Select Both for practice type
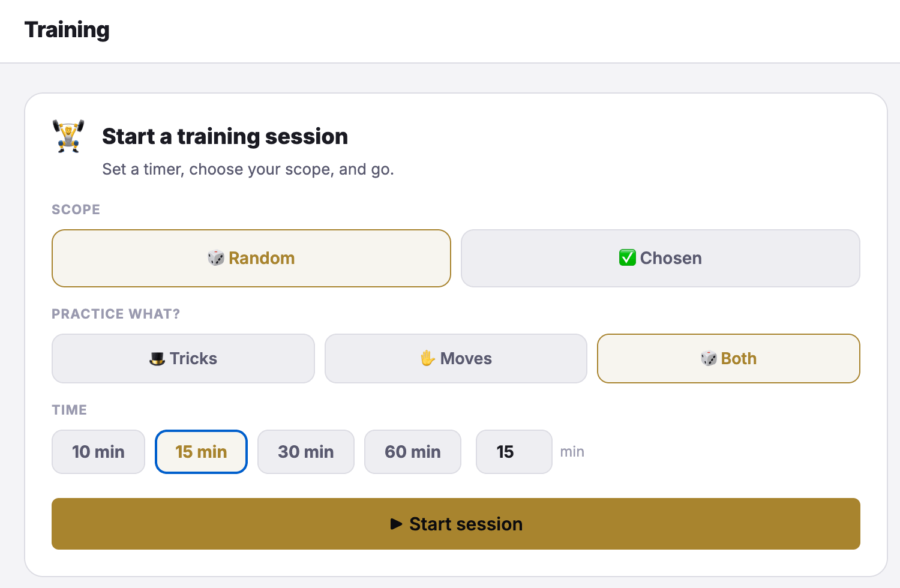The height and width of the screenshot is (588, 900). [x=728, y=358]
